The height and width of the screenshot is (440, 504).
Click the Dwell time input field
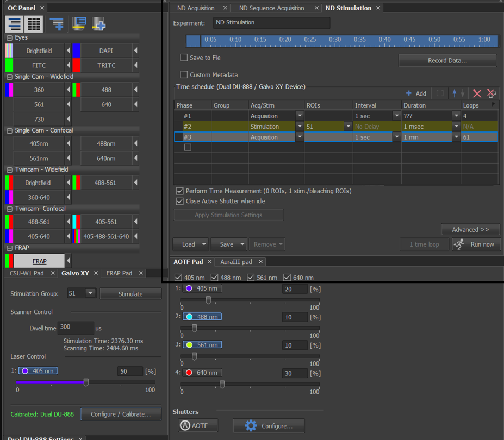point(75,328)
